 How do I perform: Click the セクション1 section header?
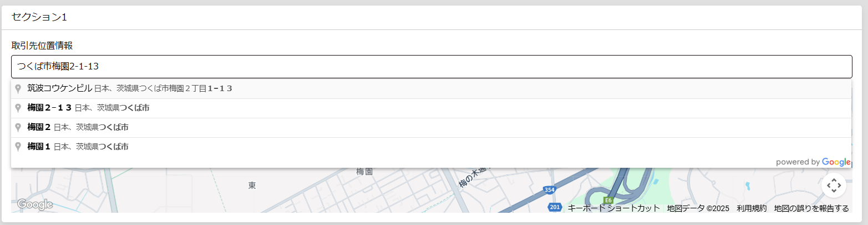(39, 17)
